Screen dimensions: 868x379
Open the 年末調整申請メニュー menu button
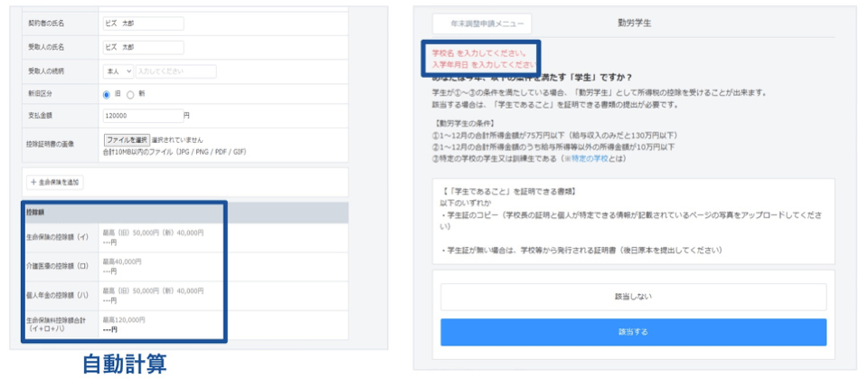tap(481, 24)
